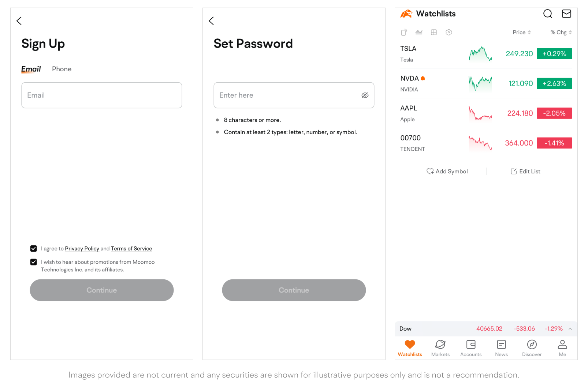Viewport: 588px width, 388px height.
Task: Sort watchlist by Price
Action: 522,33
